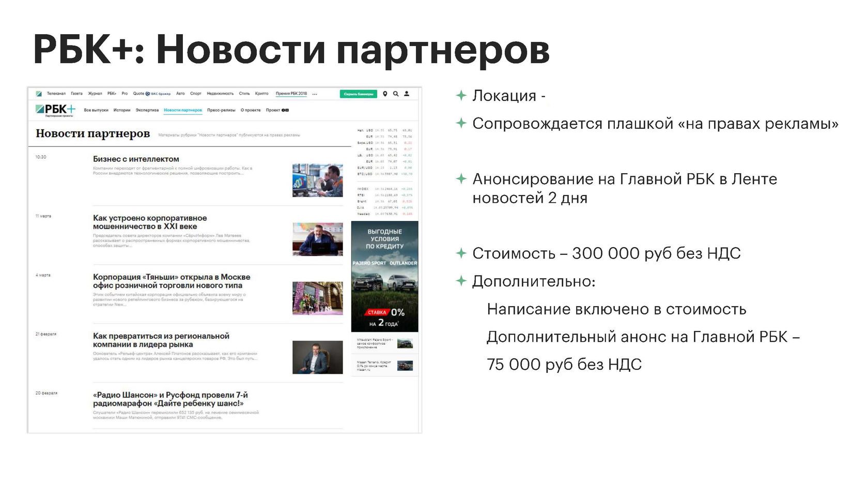
Task: Click the 'Написание включено в стоимость' line
Action: (x=616, y=309)
